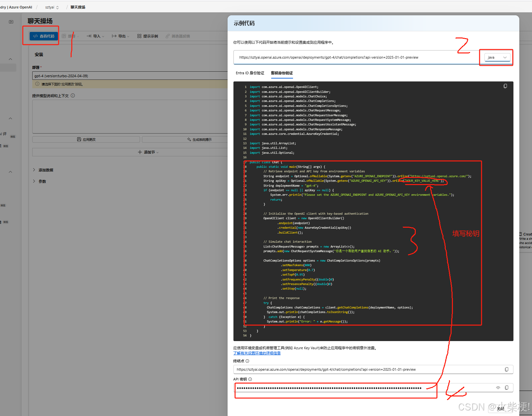Open the 部署 deploy dropdown in toolbar
The width and height of the screenshot is (532, 416).
[70, 36]
